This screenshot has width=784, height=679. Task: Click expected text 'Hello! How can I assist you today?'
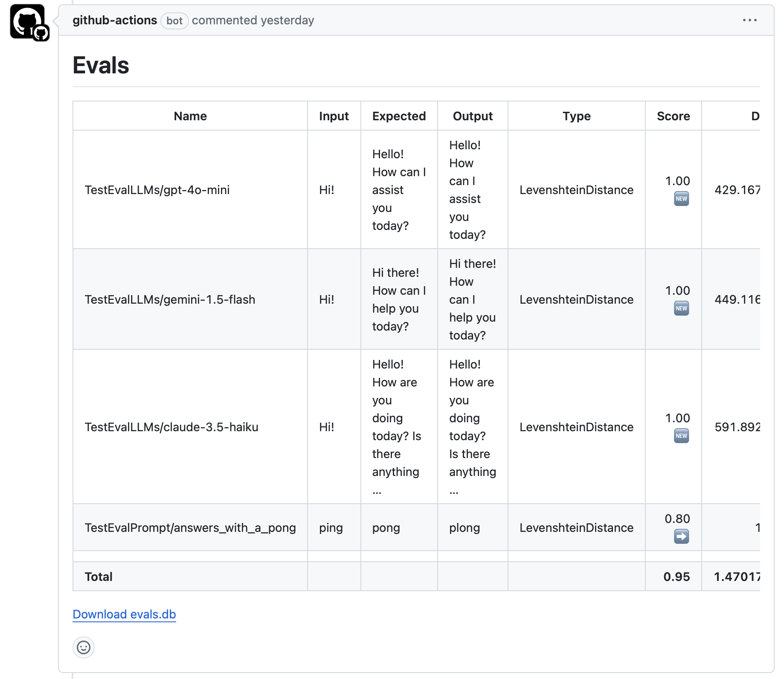point(399,190)
